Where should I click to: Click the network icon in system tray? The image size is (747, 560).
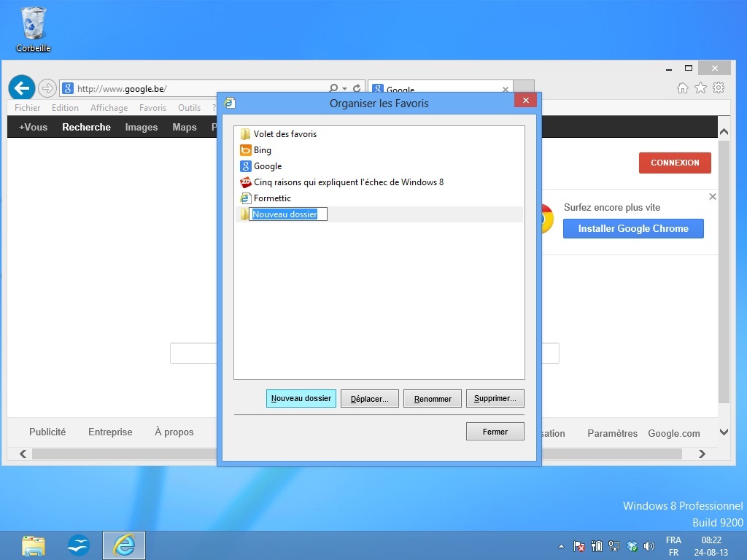click(614, 546)
